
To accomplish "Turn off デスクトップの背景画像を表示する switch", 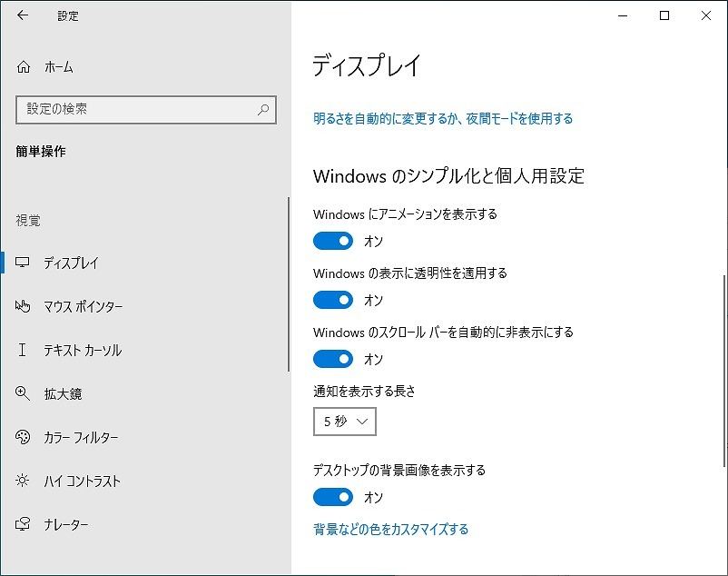I will 333,497.
